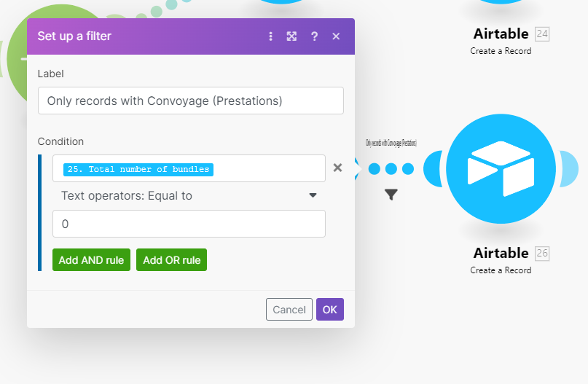Open the Airtable module 26 icon
This screenshot has width=588, height=384.
point(495,169)
